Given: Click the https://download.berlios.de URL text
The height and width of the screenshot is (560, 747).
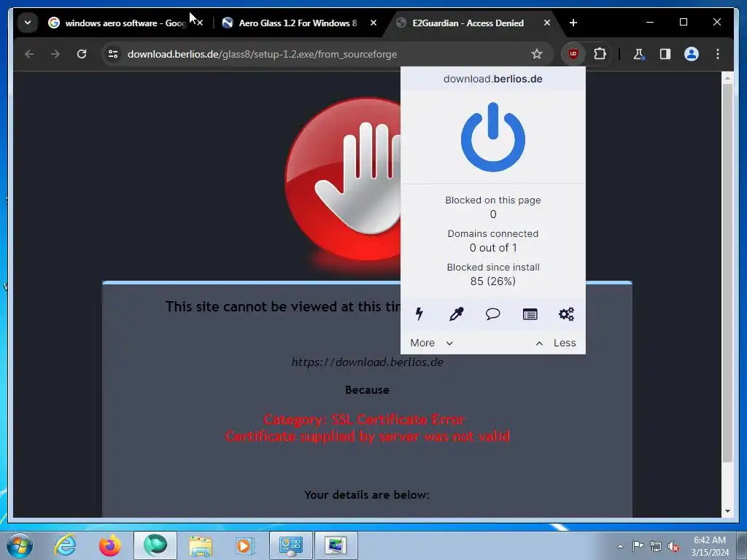Looking at the screenshot, I should tap(368, 362).
